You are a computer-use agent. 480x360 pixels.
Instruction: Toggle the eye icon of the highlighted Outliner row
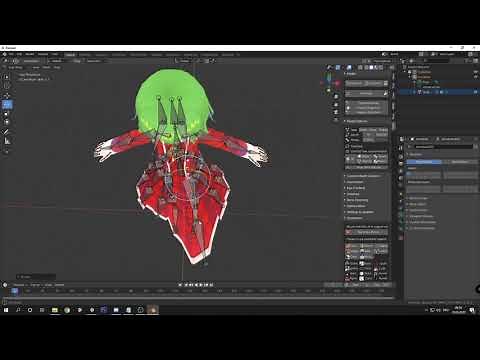tap(476, 92)
